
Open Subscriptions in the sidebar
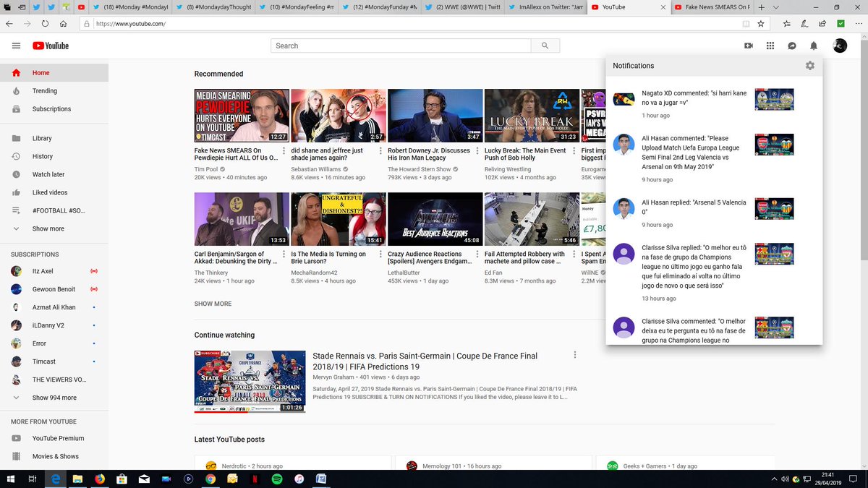[x=54, y=109]
